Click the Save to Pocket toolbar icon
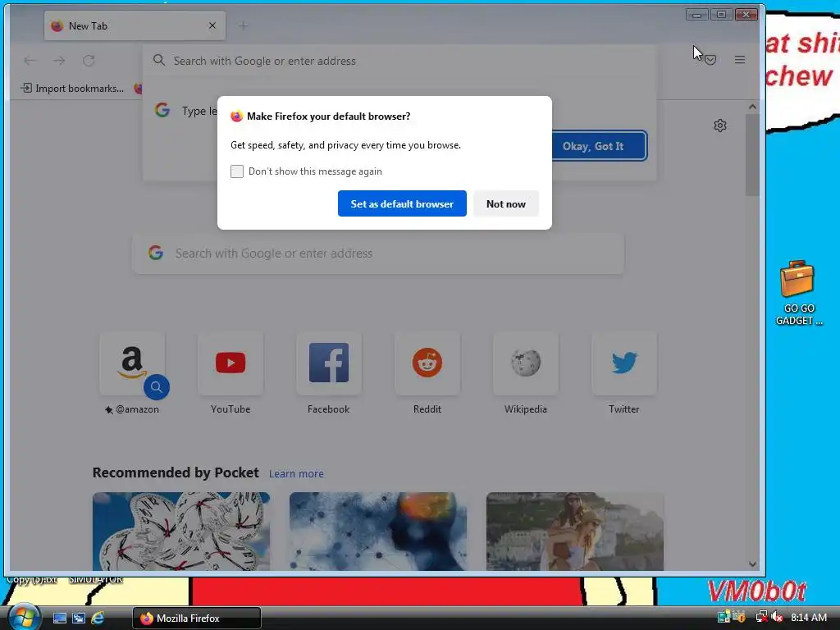 pos(710,60)
